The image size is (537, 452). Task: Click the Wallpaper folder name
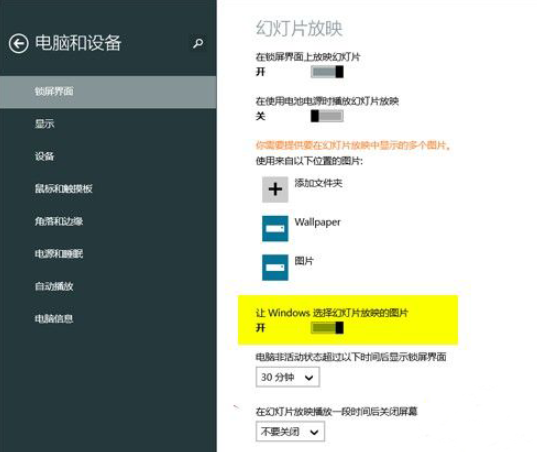point(317,222)
